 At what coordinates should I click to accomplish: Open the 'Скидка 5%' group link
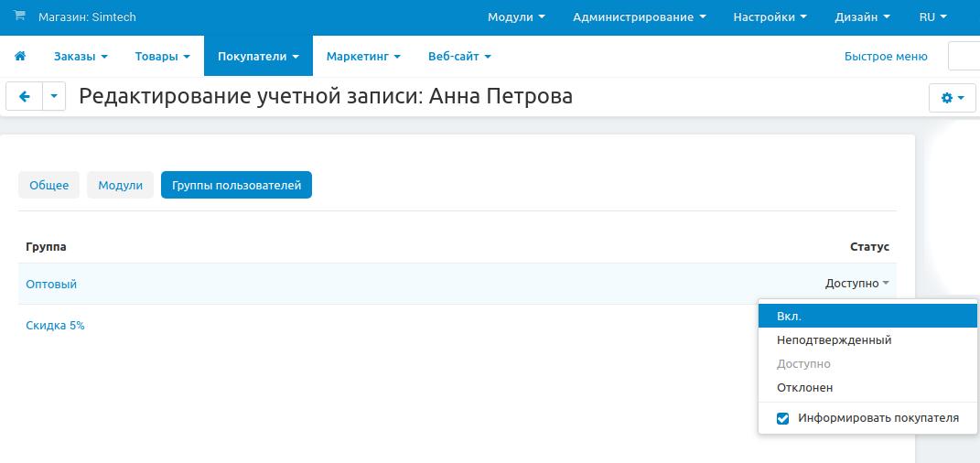coord(55,325)
